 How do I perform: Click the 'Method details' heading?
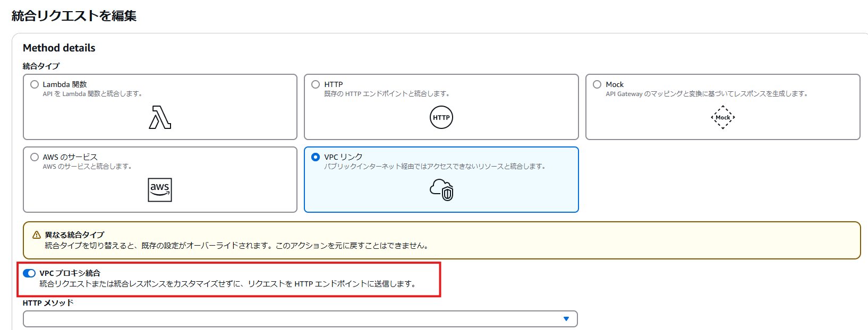pyautogui.click(x=59, y=48)
